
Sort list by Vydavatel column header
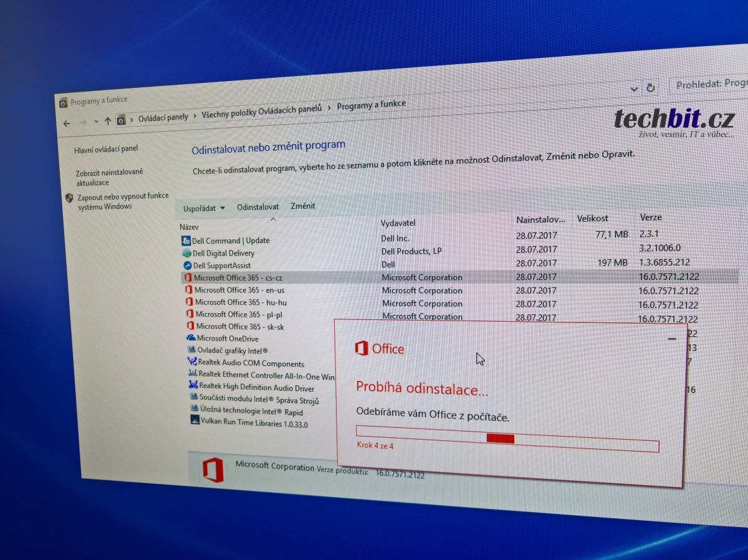click(x=398, y=223)
